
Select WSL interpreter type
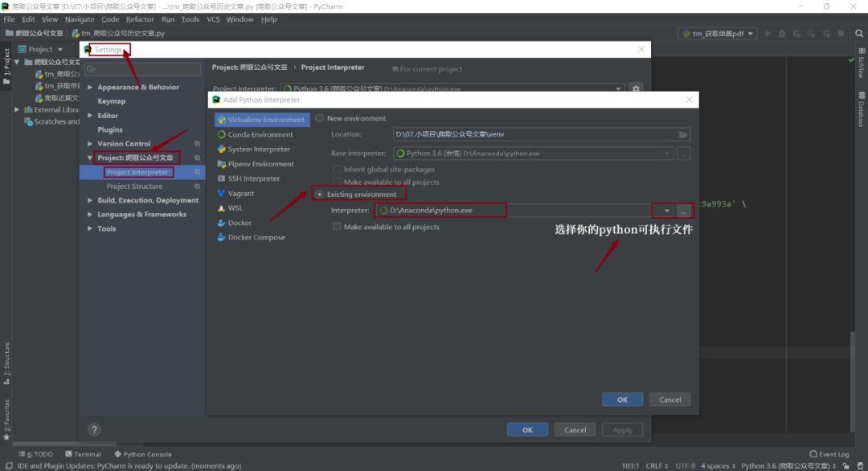[x=231, y=208]
